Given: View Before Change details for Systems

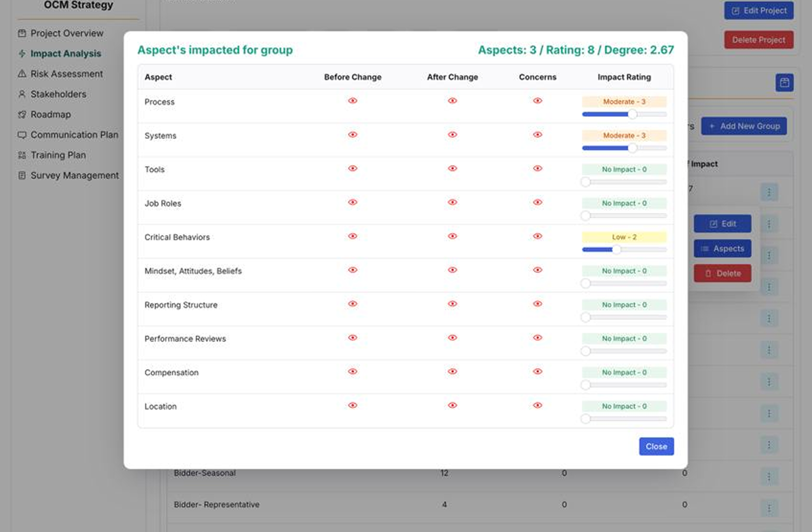Looking at the screenshot, I should (353, 134).
